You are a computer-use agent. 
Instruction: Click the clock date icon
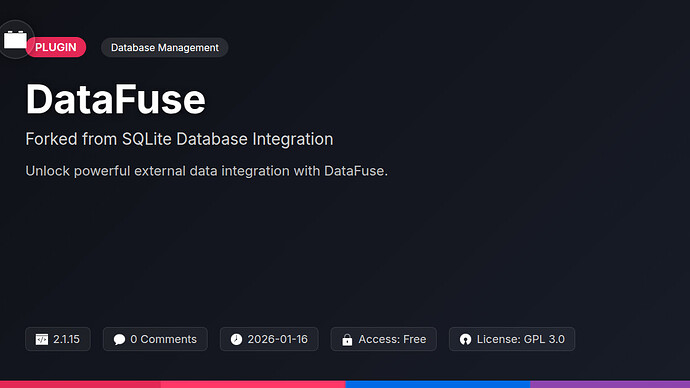click(x=236, y=339)
